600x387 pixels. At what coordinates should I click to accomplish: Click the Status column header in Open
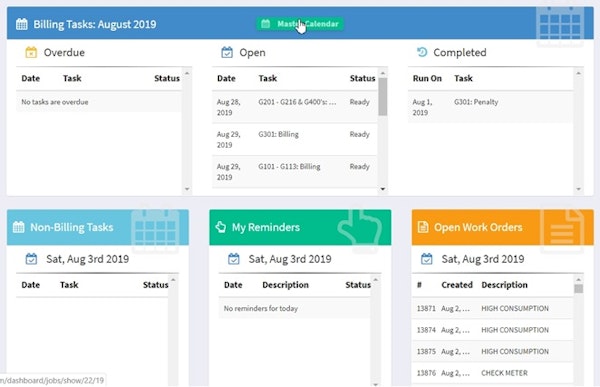click(x=362, y=78)
